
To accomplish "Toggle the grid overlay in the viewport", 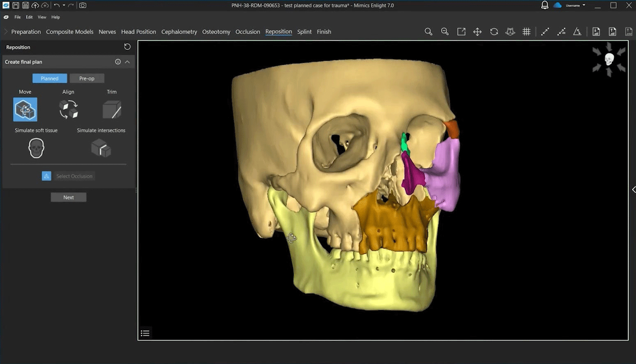I will pos(527,31).
